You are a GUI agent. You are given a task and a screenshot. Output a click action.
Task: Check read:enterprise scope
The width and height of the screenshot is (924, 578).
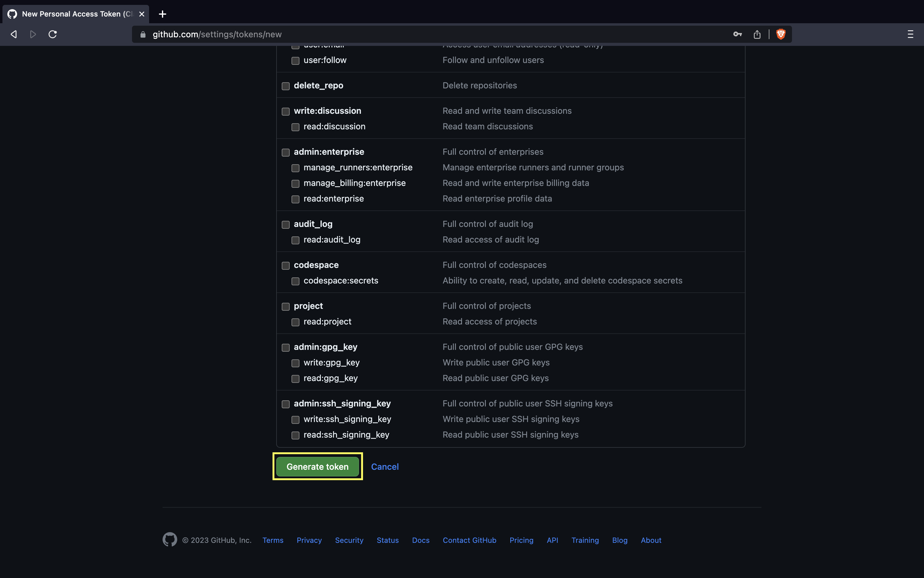[295, 199]
